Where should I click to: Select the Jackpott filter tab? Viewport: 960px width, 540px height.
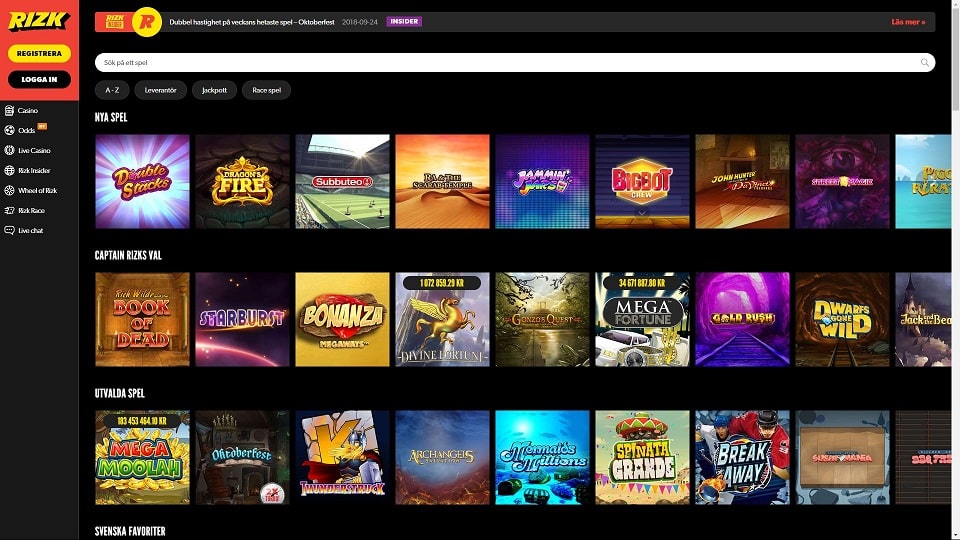pos(214,90)
